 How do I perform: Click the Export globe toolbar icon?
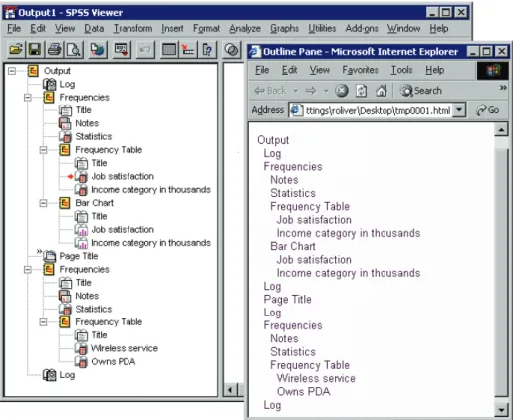pyautogui.click(x=98, y=50)
